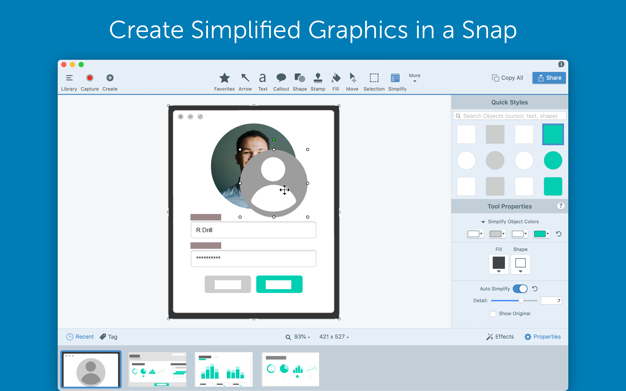Switch to the Tag tab
The image size is (626, 391).
(x=109, y=337)
